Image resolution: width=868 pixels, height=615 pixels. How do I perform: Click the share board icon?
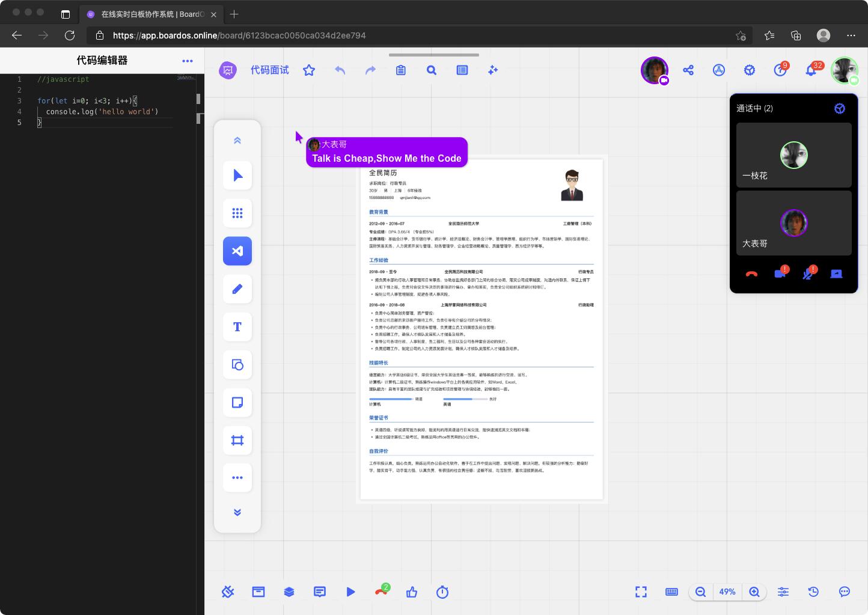[x=688, y=70]
